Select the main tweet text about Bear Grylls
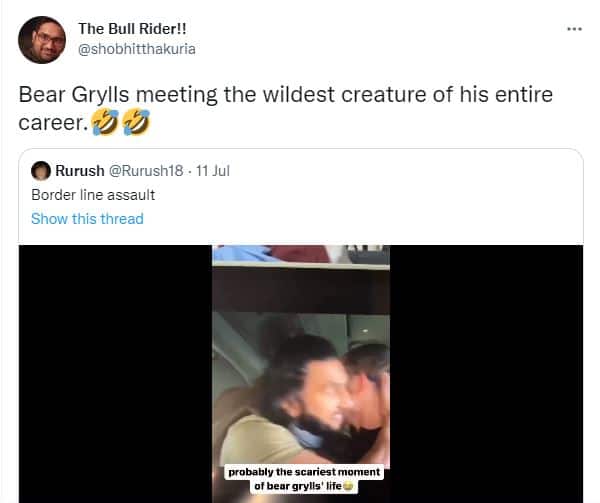Viewport: 600px width, 503px height. point(285,109)
